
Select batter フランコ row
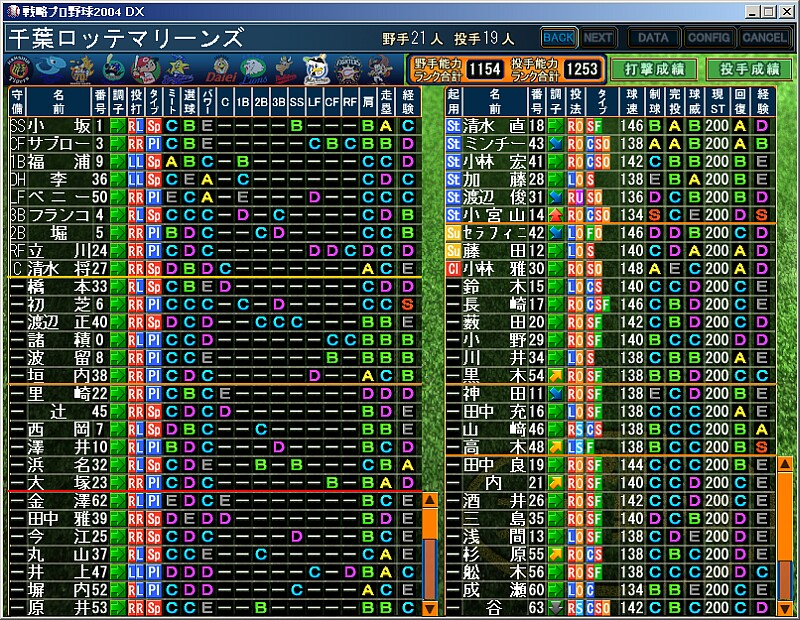pyautogui.click(x=215, y=215)
